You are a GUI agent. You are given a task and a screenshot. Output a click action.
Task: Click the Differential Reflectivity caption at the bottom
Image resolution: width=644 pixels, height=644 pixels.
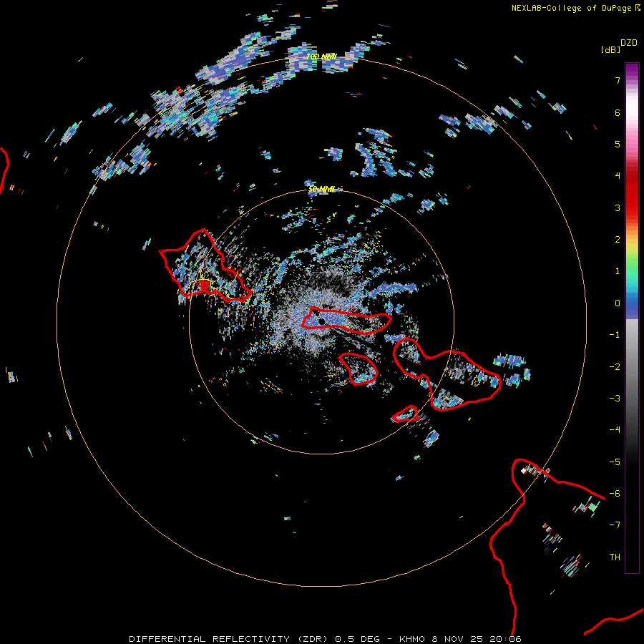click(x=325, y=639)
